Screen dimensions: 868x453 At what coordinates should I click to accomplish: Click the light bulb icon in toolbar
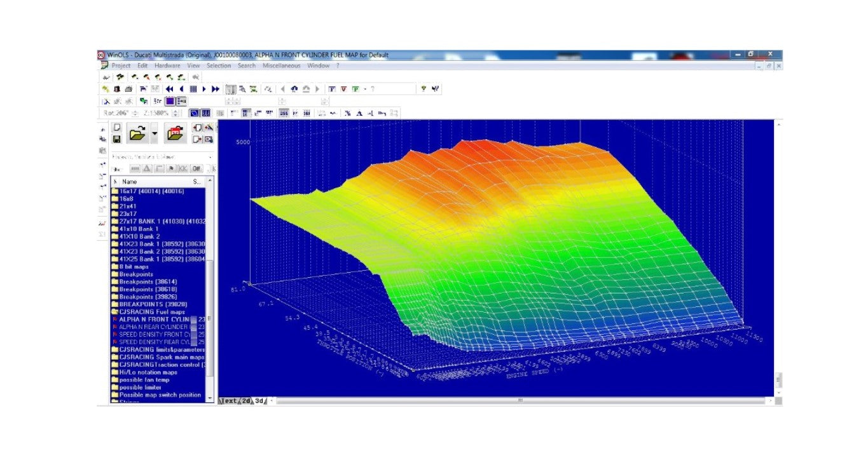[424, 89]
